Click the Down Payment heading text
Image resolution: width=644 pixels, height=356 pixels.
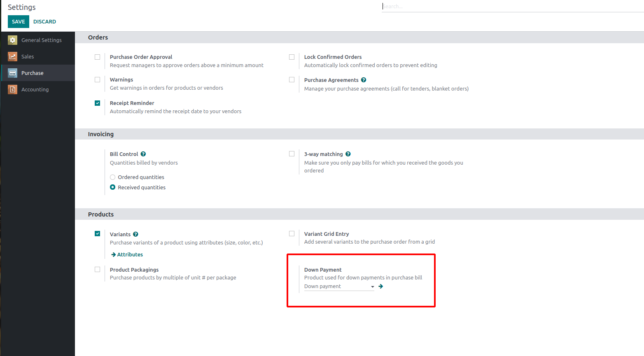click(323, 270)
